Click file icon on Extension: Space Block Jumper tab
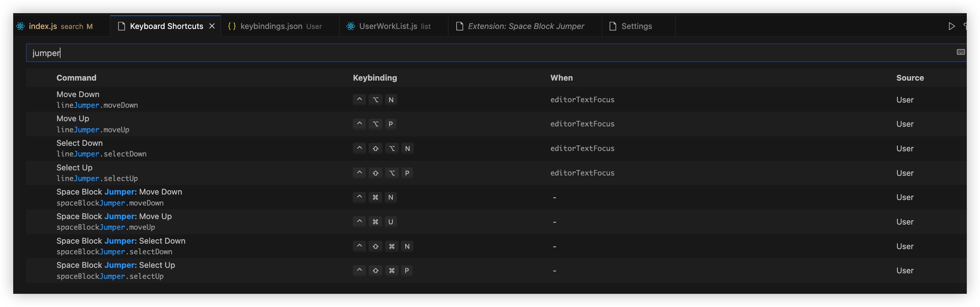 click(x=459, y=26)
